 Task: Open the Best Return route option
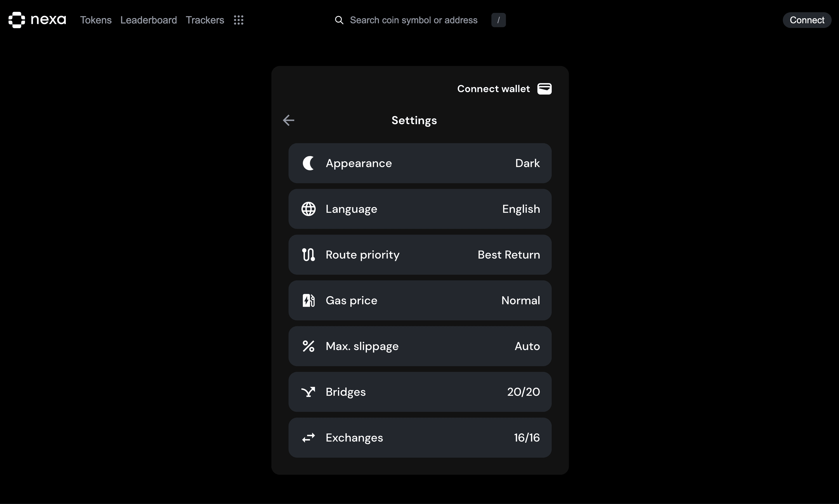[x=509, y=255]
